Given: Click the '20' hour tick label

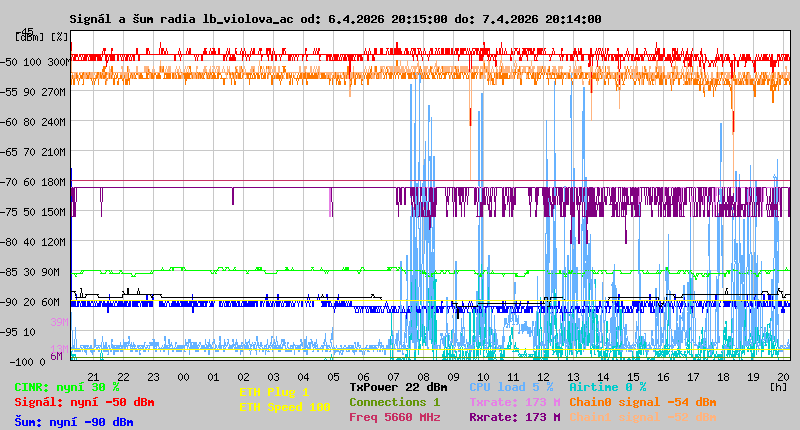Looking at the screenshot, I should coord(784,377).
